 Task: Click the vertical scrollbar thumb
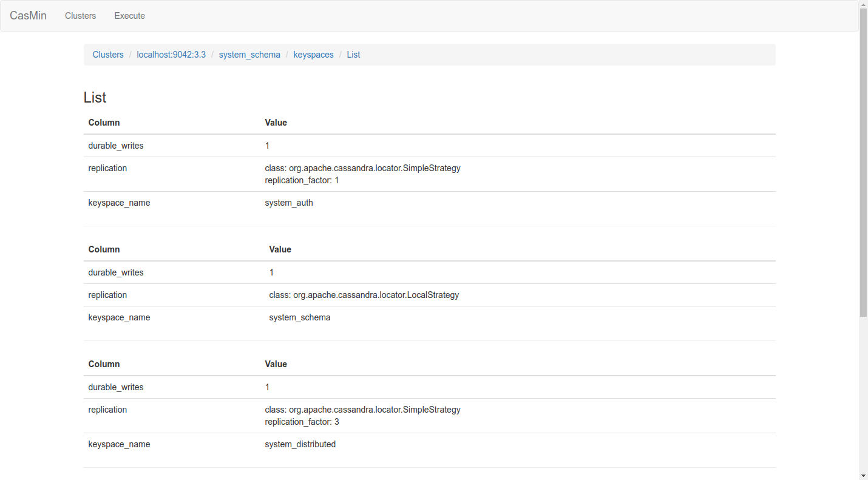click(864, 163)
